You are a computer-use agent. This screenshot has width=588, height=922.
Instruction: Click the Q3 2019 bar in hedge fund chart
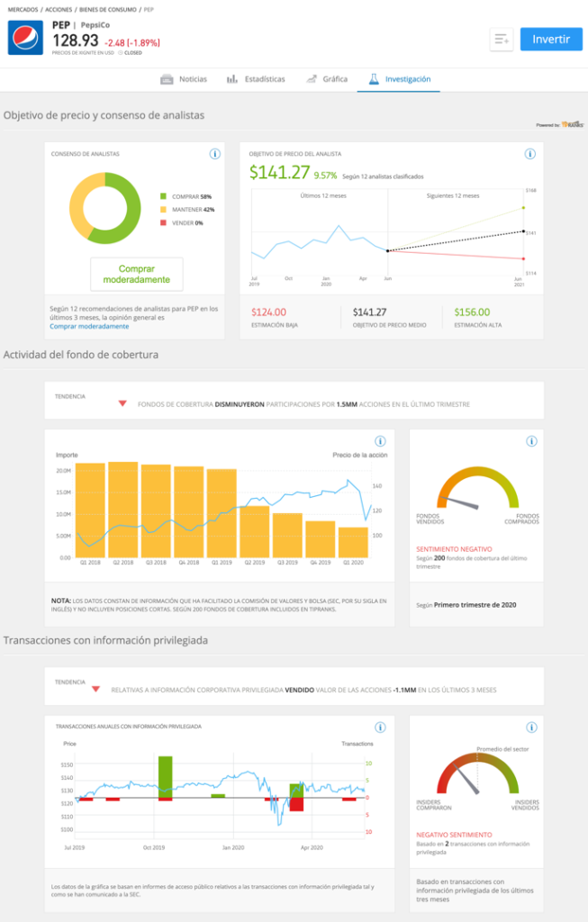287,535
